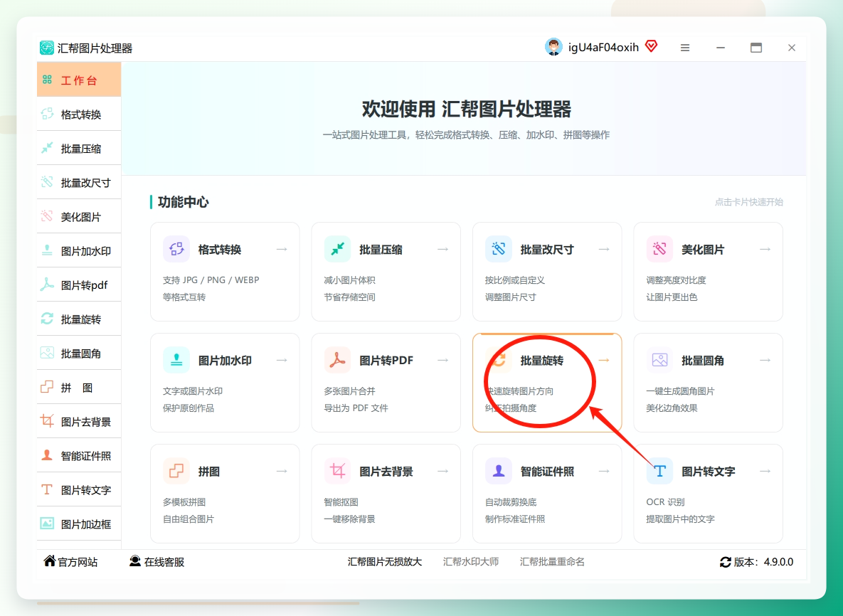Screen dimensions: 843x616
Task: Click 点击卡片快速开始 hint text
Action: coord(749,202)
